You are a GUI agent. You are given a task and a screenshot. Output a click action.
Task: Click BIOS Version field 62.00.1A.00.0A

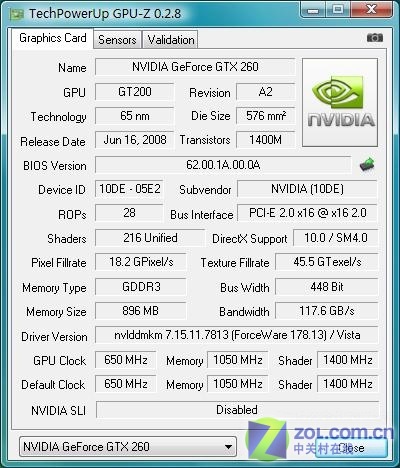[223, 165]
